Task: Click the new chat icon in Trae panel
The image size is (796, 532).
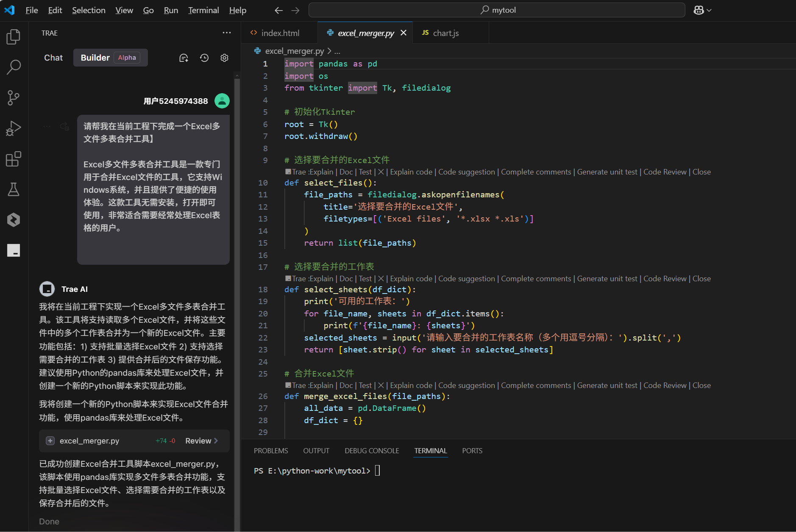Action: pos(184,58)
